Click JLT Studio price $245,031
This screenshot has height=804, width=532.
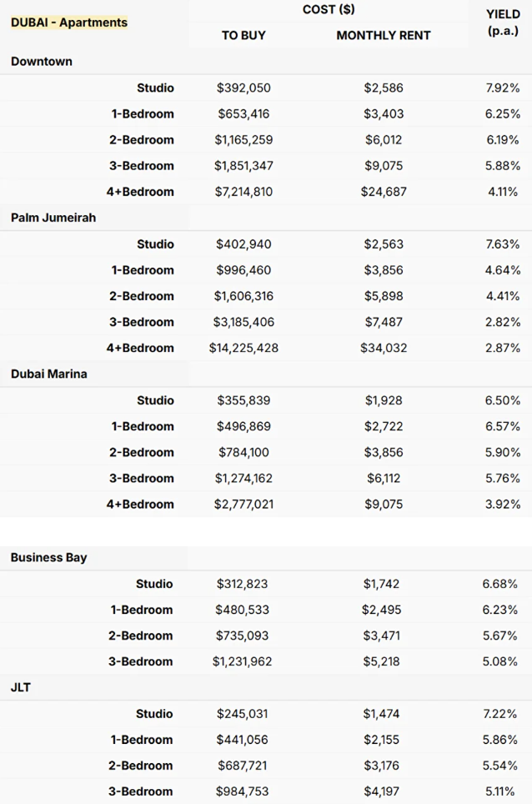tap(242, 714)
